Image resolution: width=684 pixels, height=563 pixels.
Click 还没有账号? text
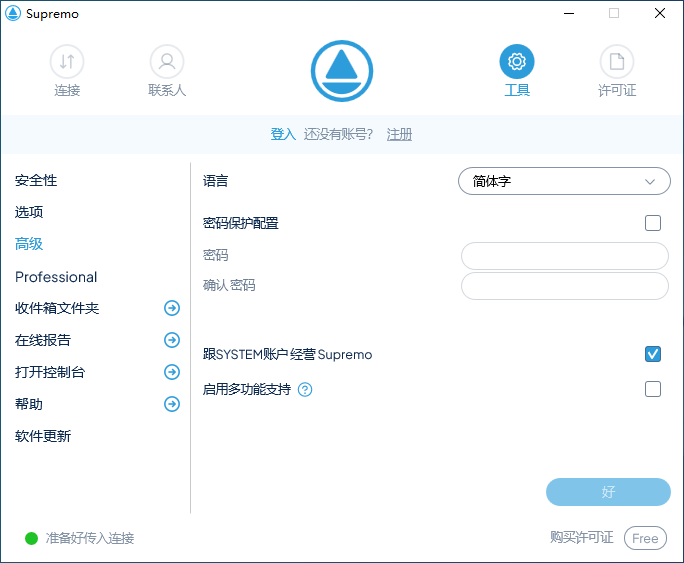pyautogui.click(x=339, y=134)
